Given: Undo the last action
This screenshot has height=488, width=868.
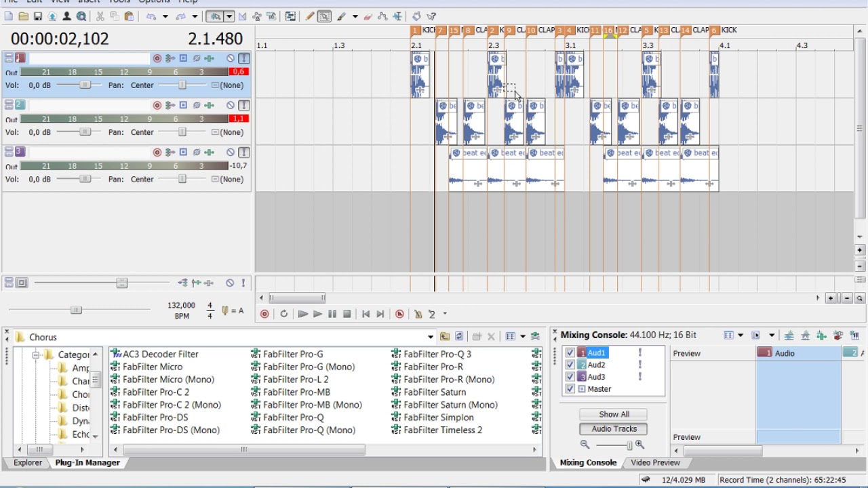Looking at the screenshot, I should 151,16.
